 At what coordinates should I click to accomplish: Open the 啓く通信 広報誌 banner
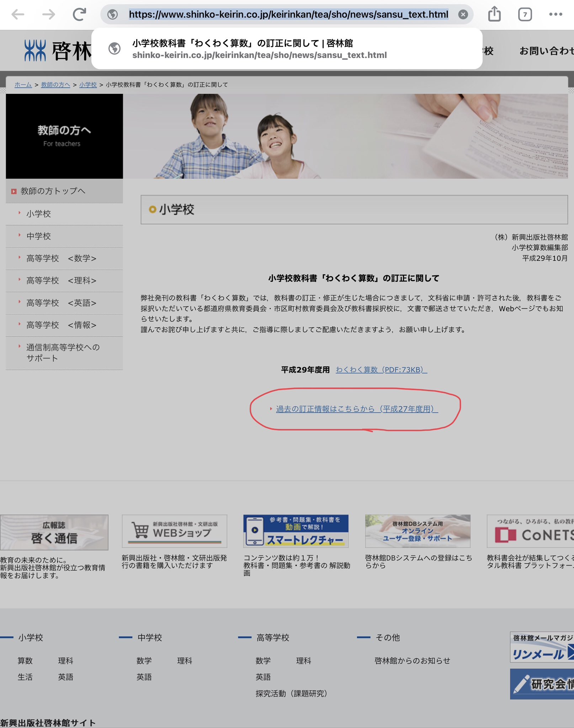click(x=54, y=532)
